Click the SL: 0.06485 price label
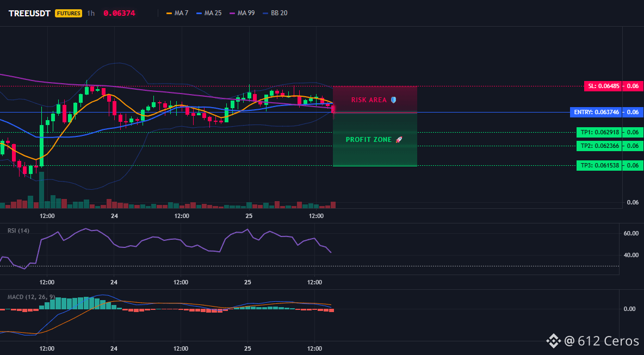Image resolution: width=644 pixels, height=355 pixels. (603, 86)
